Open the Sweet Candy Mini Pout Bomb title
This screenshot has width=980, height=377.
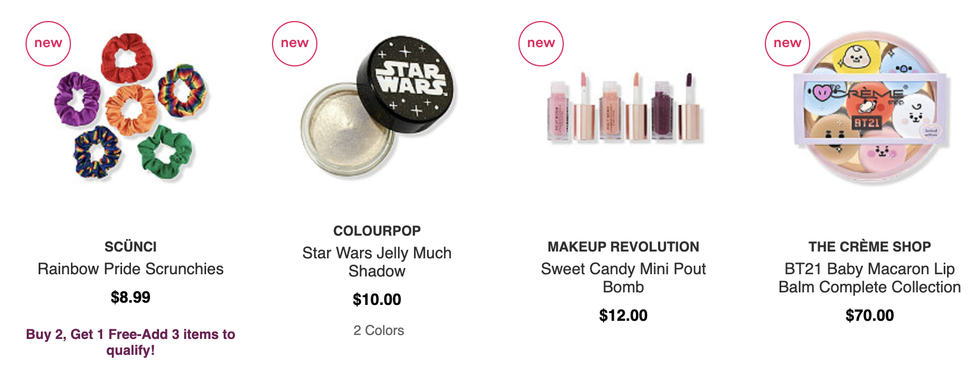[x=623, y=278]
